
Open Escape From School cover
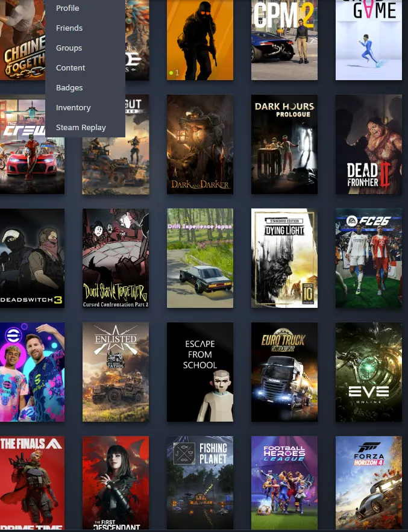pyautogui.click(x=200, y=372)
